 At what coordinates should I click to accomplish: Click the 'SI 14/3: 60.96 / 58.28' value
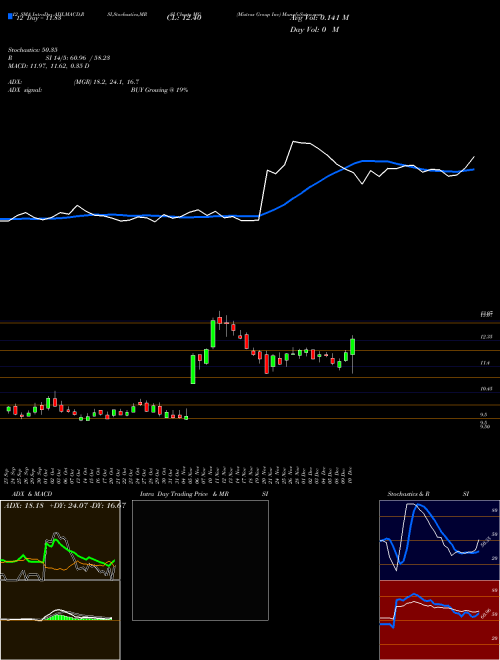tap(78, 58)
